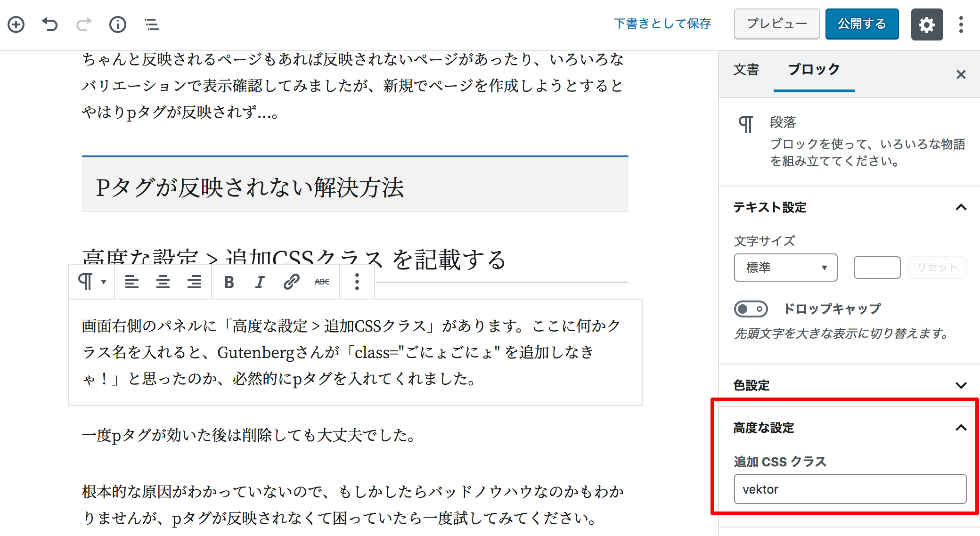Apply strikethrough in the block toolbar

(x=321, y=281)
